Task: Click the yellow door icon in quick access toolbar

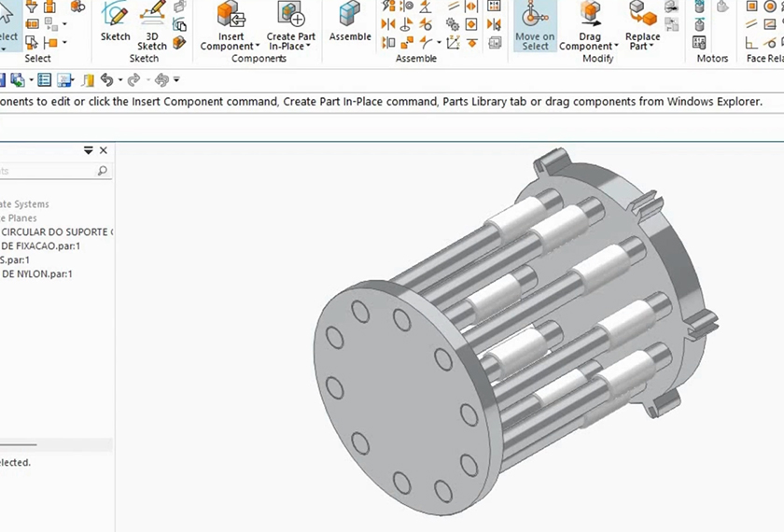Action: click(x=88, y=80)
